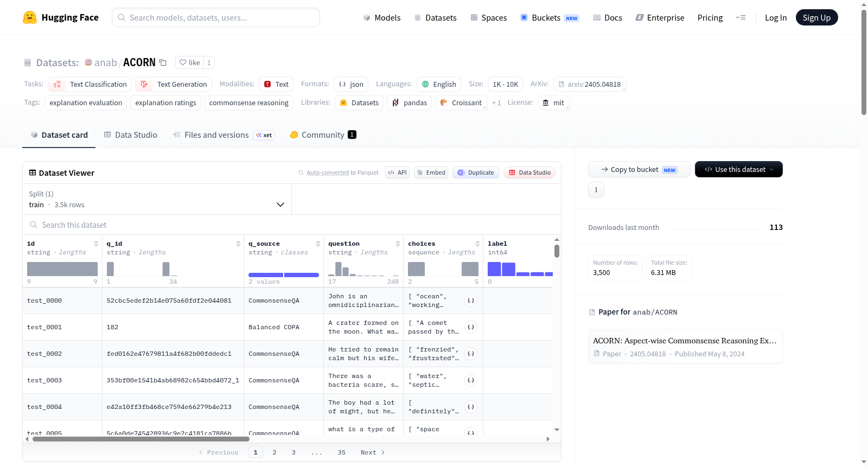
Task: Go to Datasets in the top navigation
Action: pos(436,17)
